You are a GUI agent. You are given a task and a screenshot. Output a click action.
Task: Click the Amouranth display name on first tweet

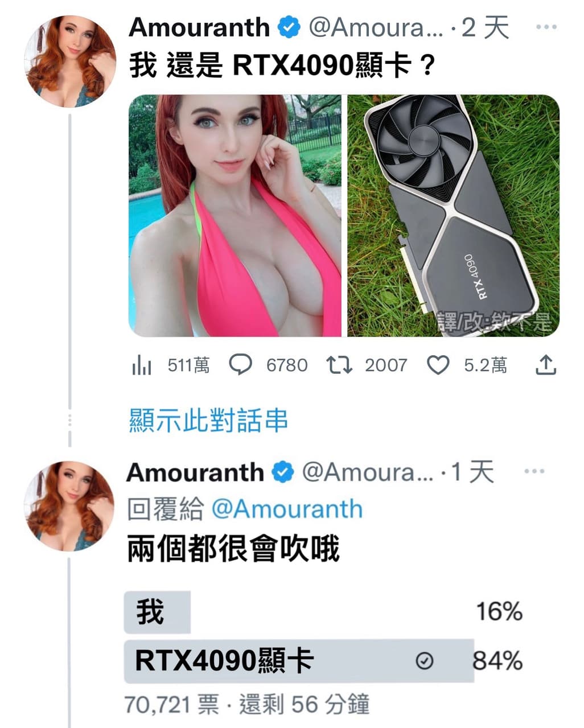[x=199, y=27]
